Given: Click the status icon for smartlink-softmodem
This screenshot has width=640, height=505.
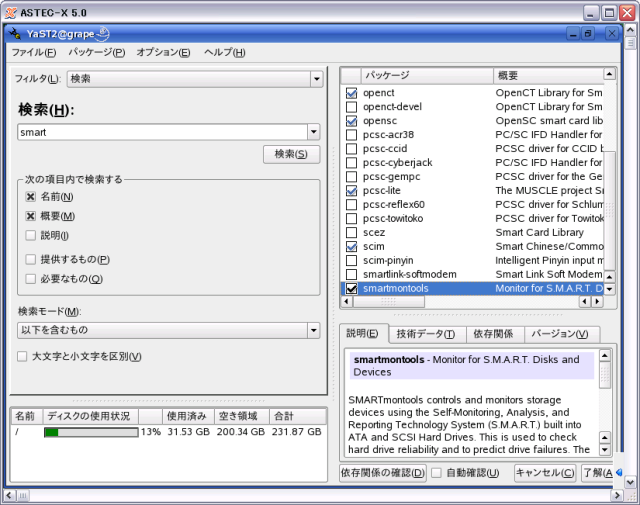Looking at the screenshot, I should click(x=351, y=274).
